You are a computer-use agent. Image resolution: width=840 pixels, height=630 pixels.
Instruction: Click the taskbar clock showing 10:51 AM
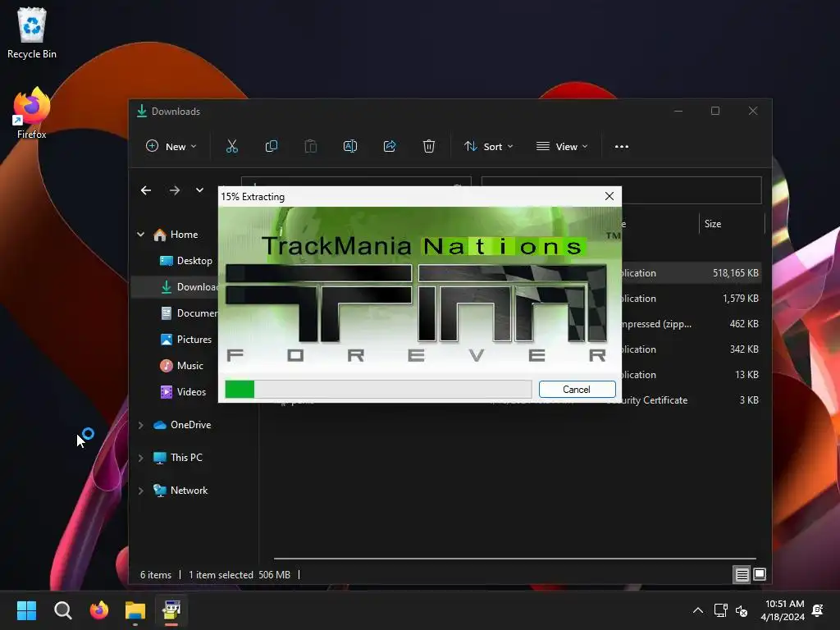point(783,610)
